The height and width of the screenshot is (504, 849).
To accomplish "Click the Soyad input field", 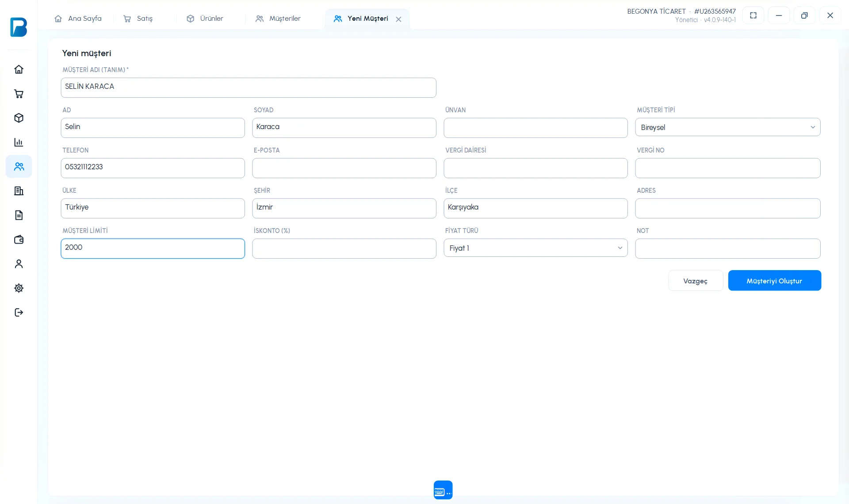I will point(344,128).
